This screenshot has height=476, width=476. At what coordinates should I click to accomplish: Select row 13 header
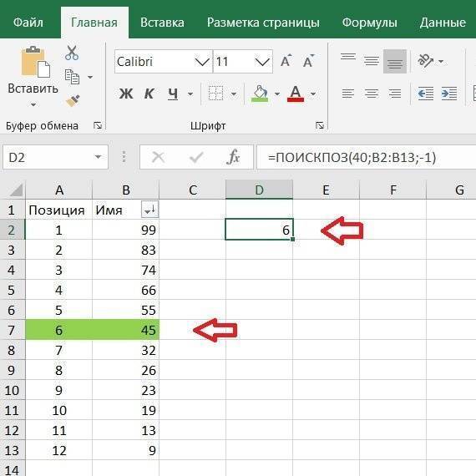click(13, 450)
